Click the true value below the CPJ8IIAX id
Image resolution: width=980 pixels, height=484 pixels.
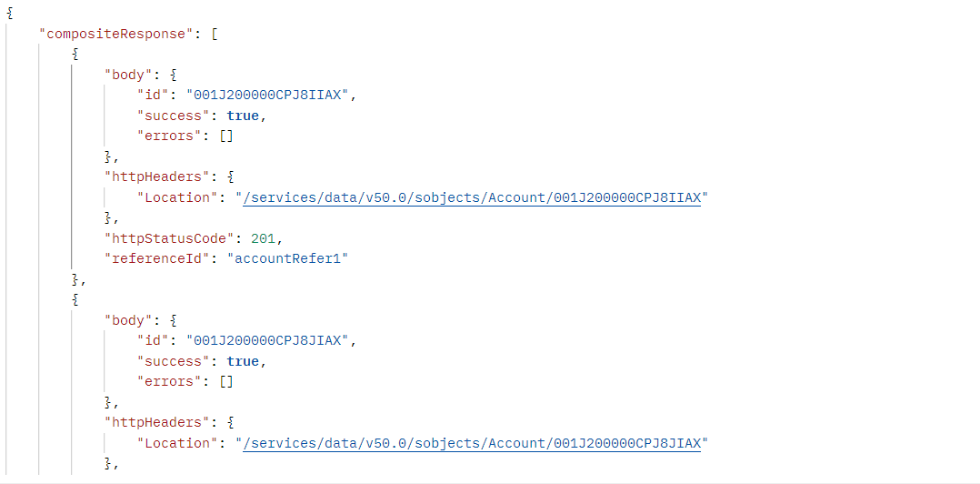pyautogui.click(x=244, y=116)
